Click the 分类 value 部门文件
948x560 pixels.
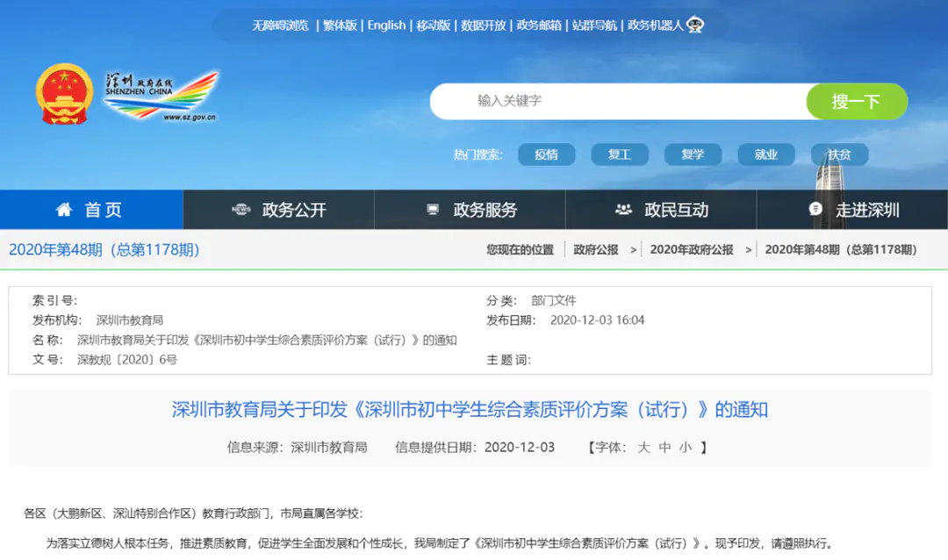pyautogui.click(x=553, y=300)
